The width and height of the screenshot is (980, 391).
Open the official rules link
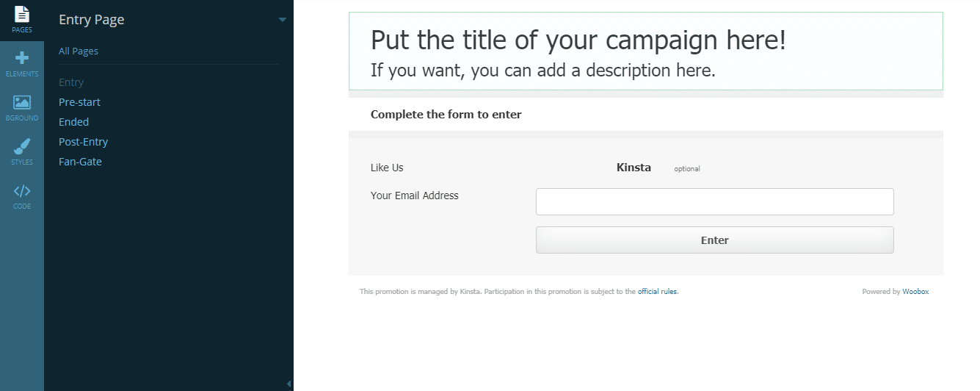[x=657, y=292]
